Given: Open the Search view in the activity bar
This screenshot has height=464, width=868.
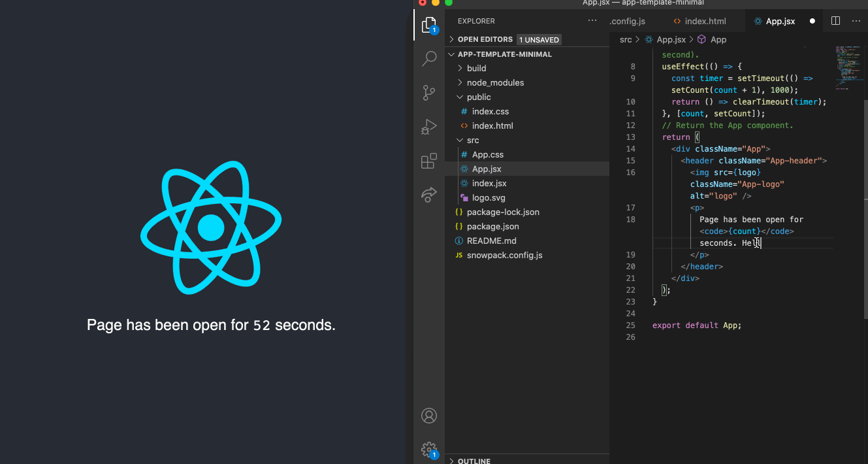Looking at the screenshot, I should [x=429, y=59].
